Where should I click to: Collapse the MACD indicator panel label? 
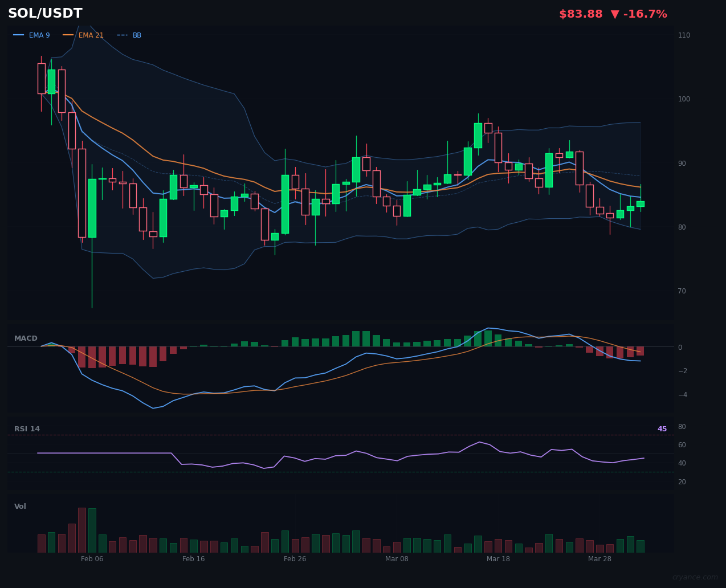pyautogui.click(x=26, y=338)
